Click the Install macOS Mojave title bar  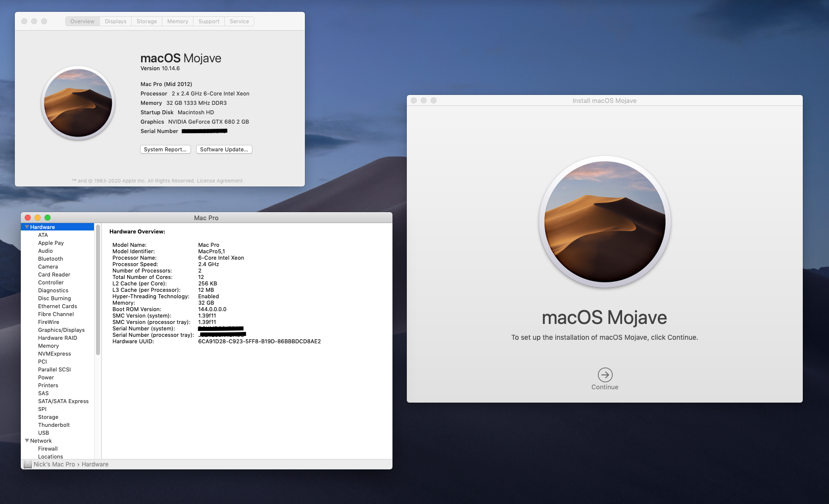pos(605,100)
